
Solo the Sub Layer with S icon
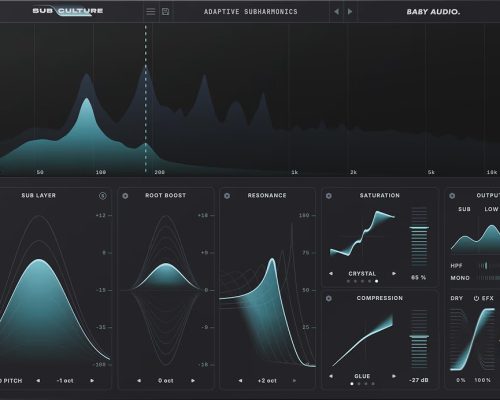[x=103, y=196]
